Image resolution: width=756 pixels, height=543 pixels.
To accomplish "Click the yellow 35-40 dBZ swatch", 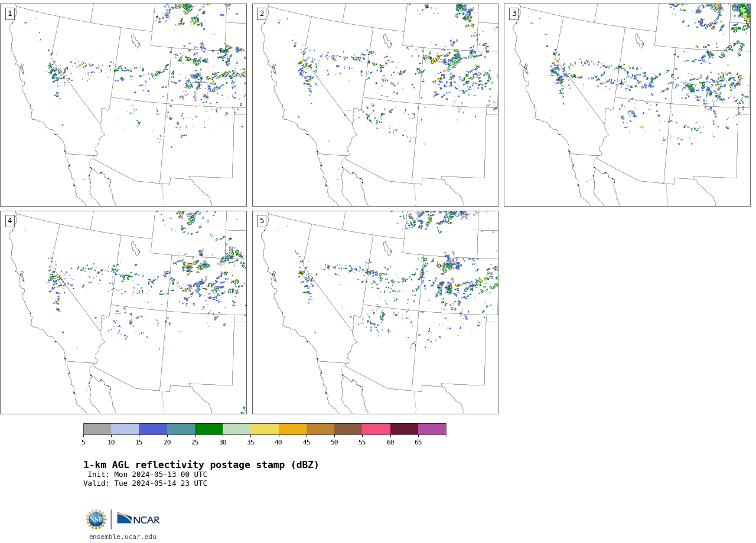I will click(x=265, y=429).
